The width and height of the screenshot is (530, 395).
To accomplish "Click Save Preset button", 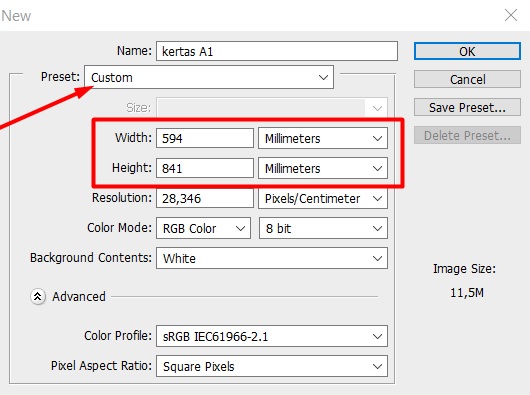I will 467,107.
